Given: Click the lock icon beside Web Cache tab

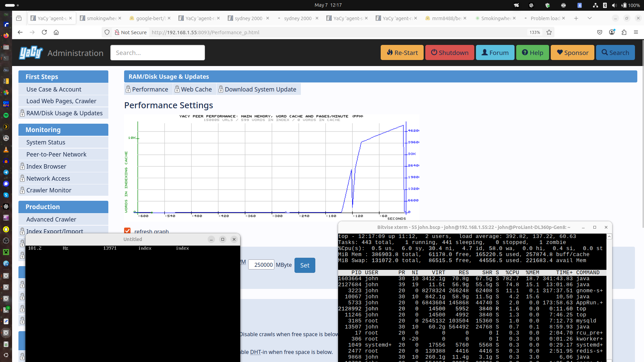Looking at the screenshot, I should 177,89.
